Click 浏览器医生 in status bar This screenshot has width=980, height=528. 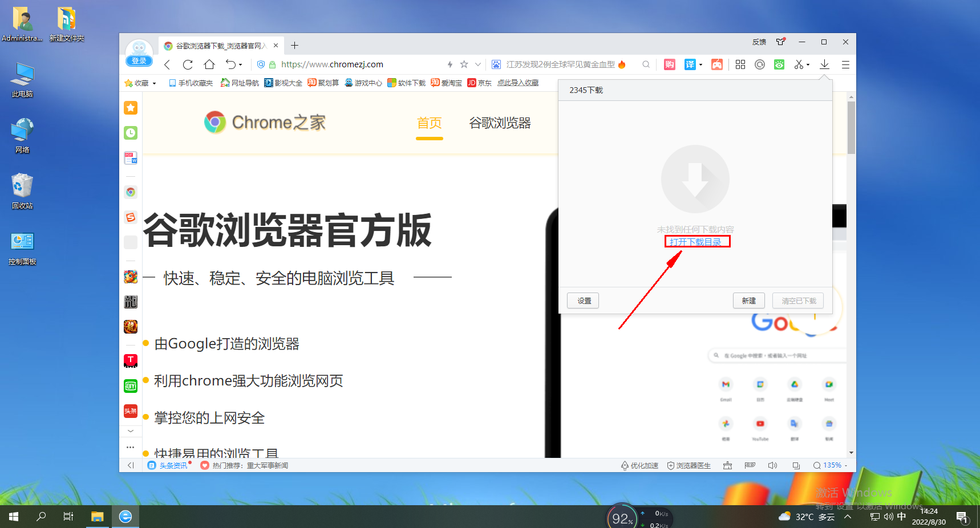coord(689,465)
